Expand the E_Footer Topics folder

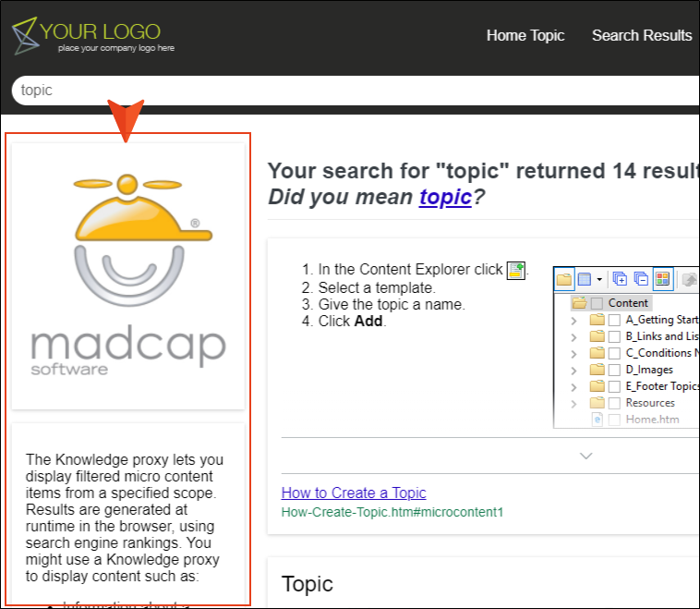pyautogui.click(x=573, y=387)
